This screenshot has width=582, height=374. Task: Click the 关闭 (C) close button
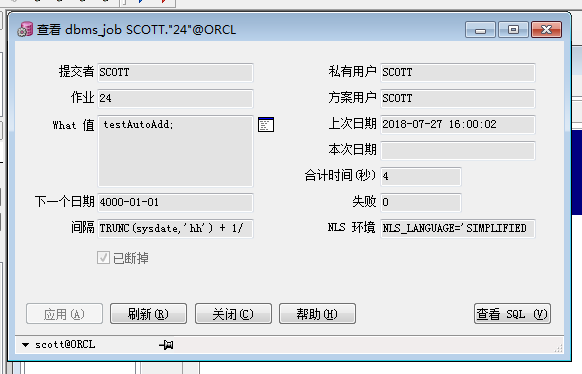[233, 314]
